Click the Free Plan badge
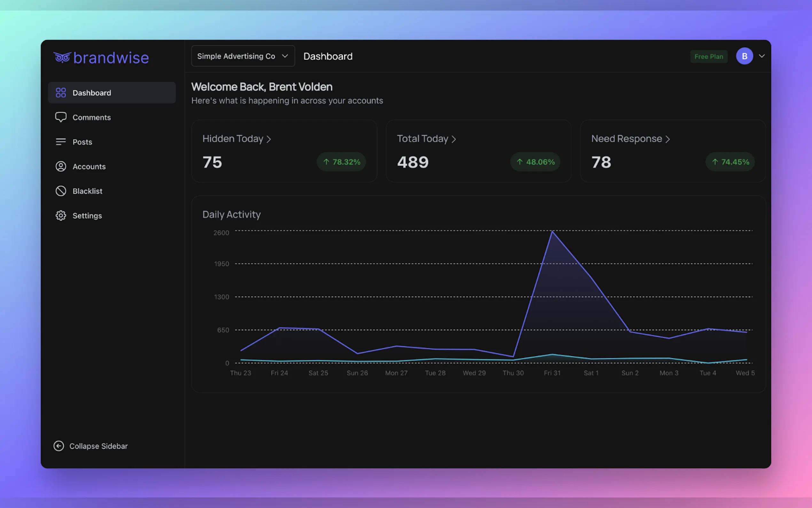Viewport: 812px width, 508px height. 709,56
